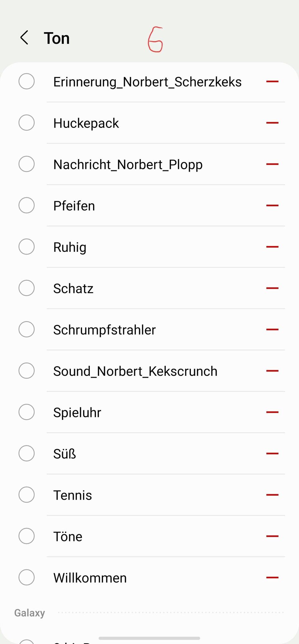
Task: Tap the red minus next to Pfeifen
Action: coord(272,205)
